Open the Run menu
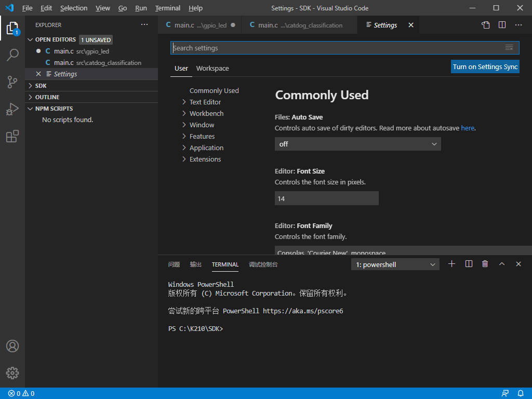The height and width of the screenshot is (399, 532). [x=141, y=8]
